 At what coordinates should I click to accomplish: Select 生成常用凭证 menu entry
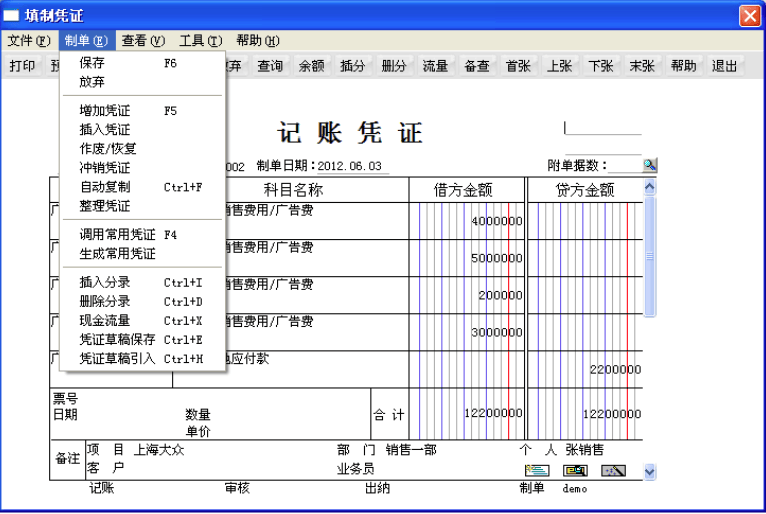click(x=142, y=254)
